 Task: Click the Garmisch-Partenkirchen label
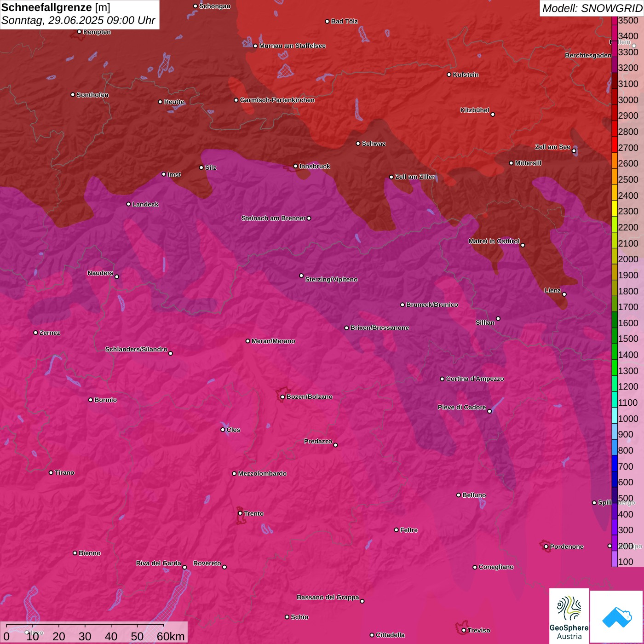(x=277, y=100)
